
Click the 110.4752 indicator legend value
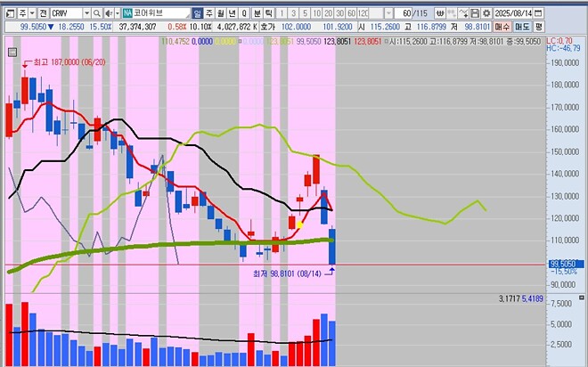(176, 41)
